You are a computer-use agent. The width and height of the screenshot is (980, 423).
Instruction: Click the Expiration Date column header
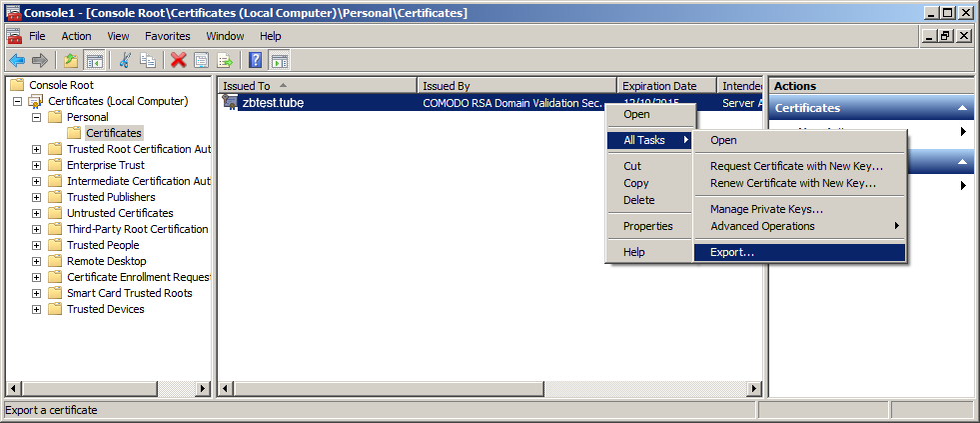pyautogui.click(x=664, y=86)
